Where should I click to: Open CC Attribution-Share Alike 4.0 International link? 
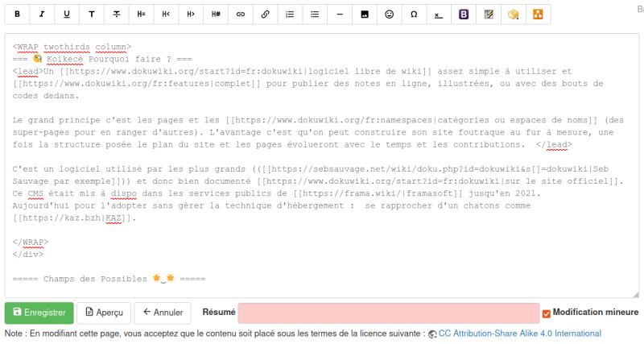(x=519, y=334)
